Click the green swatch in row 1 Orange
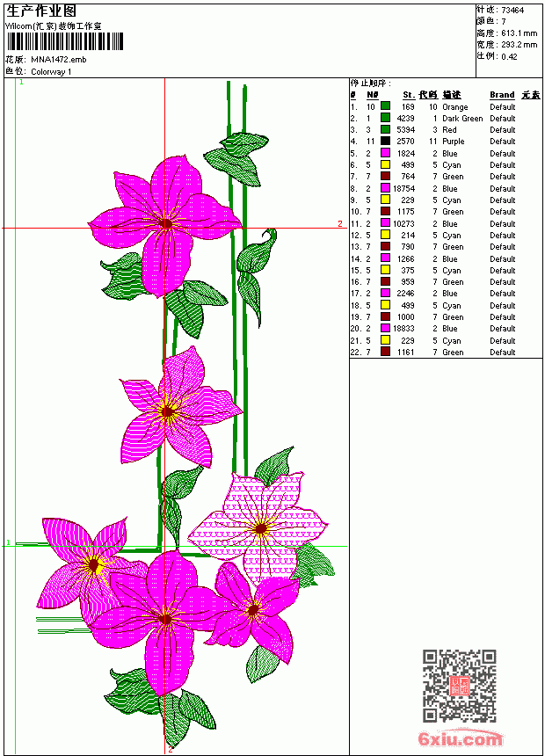545x756 pixels. click(385, 106)
